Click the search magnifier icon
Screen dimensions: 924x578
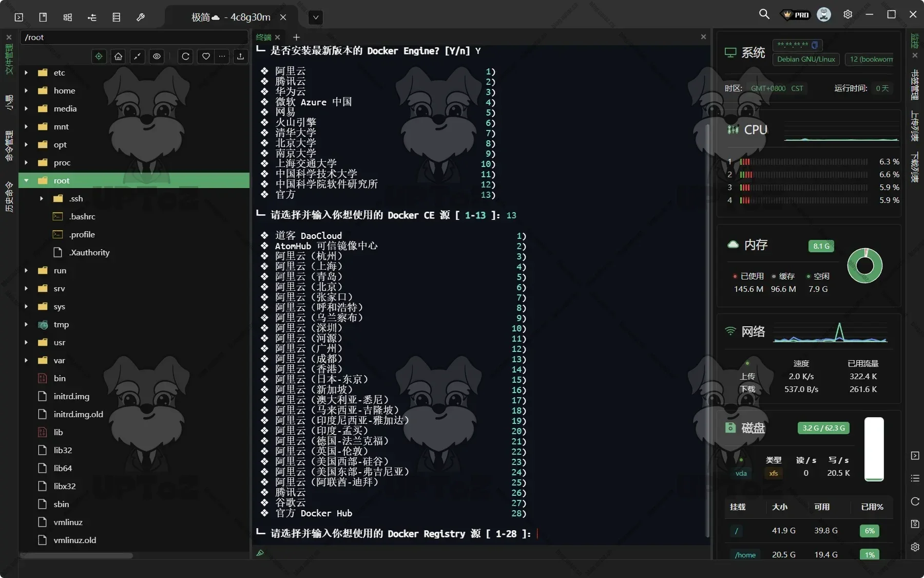pyautogui.click(x=764, y=14)
